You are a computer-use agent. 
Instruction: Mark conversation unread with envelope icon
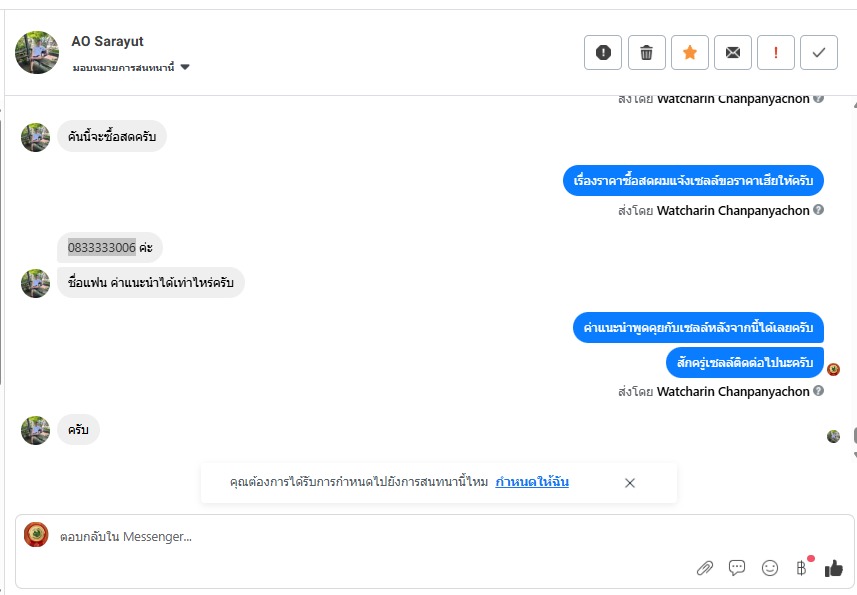point(733,53)
